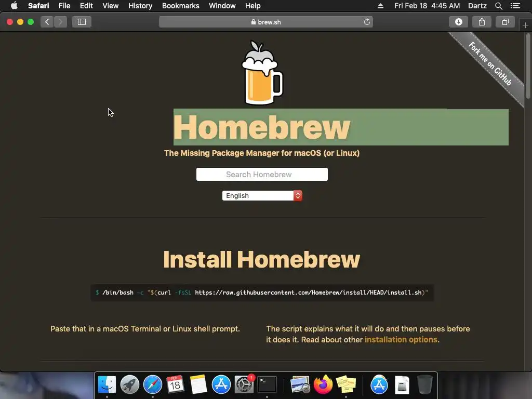Open the File menu
This screenshot has height=399, width=532.
point(64,6)
